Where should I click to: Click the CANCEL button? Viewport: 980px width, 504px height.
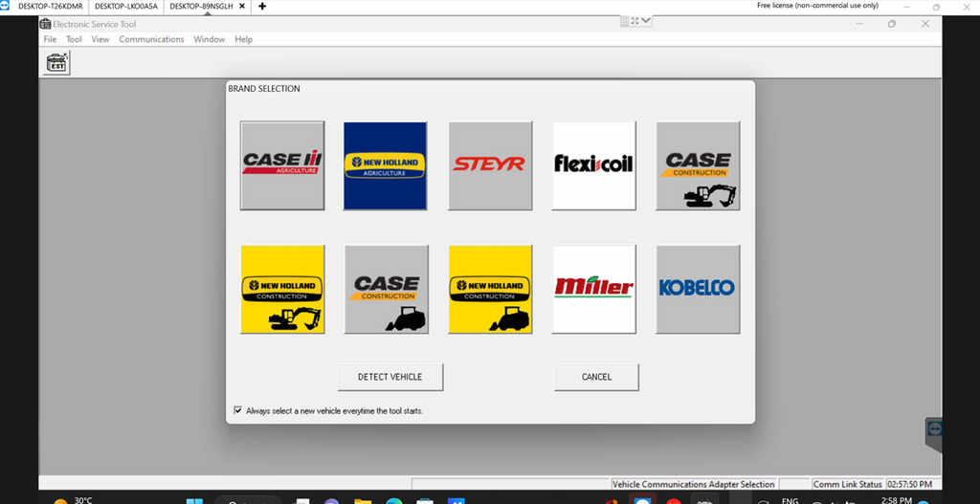coord(596,377)
